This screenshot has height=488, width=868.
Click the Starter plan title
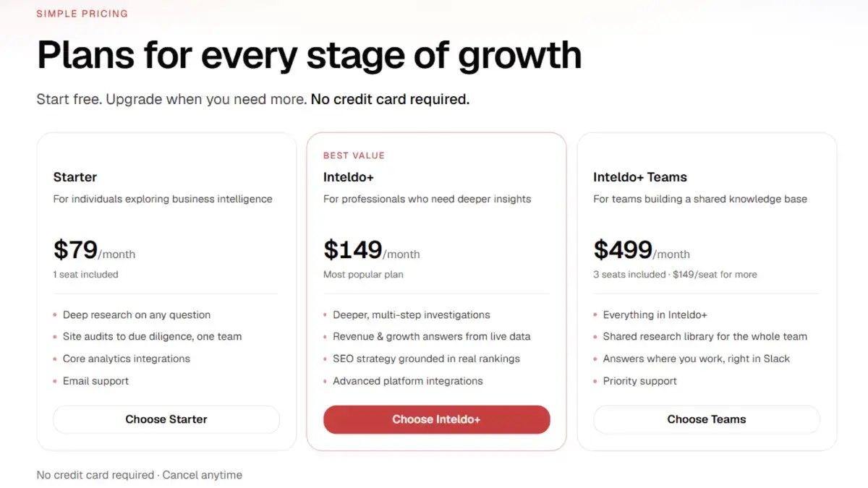point(75,177)
